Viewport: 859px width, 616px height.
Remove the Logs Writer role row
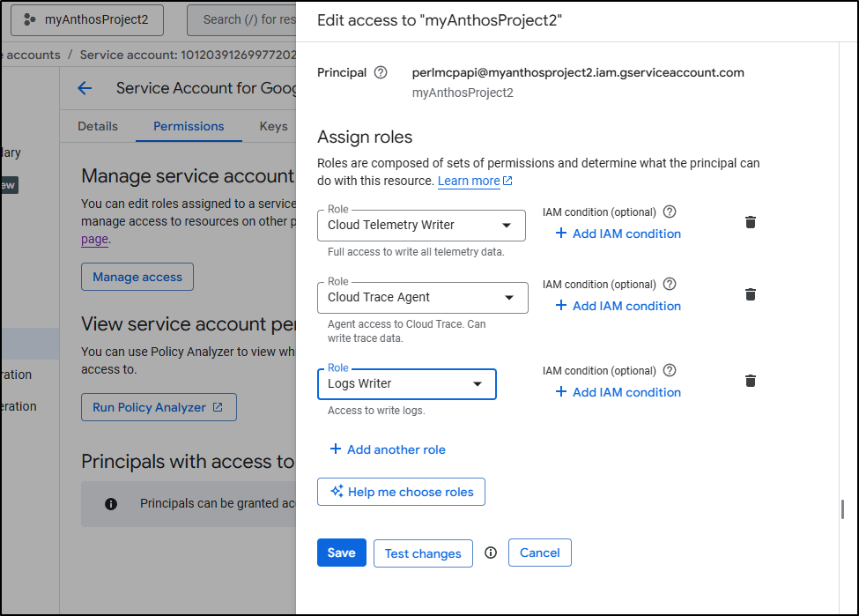click(750, 381)
